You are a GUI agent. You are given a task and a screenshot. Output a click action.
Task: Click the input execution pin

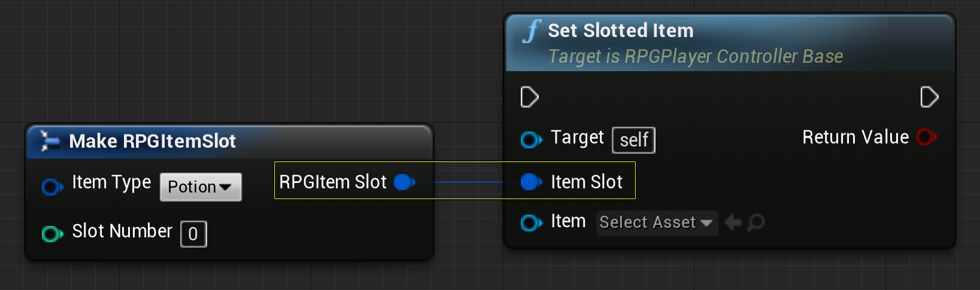coord(529,97)
